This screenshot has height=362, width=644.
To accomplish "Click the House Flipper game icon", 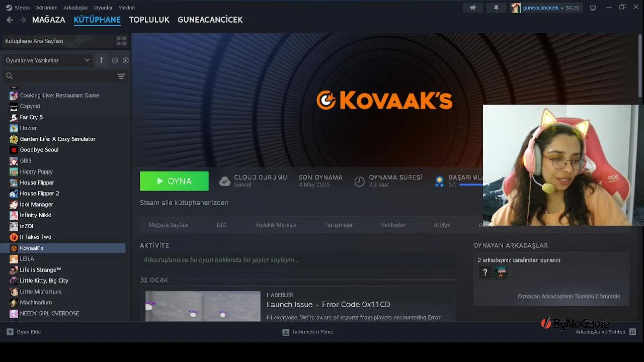I will [x=14, y=183].
